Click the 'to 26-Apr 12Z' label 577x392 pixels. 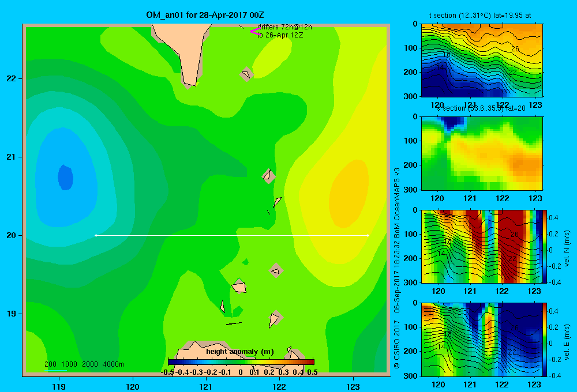point(280,35)
